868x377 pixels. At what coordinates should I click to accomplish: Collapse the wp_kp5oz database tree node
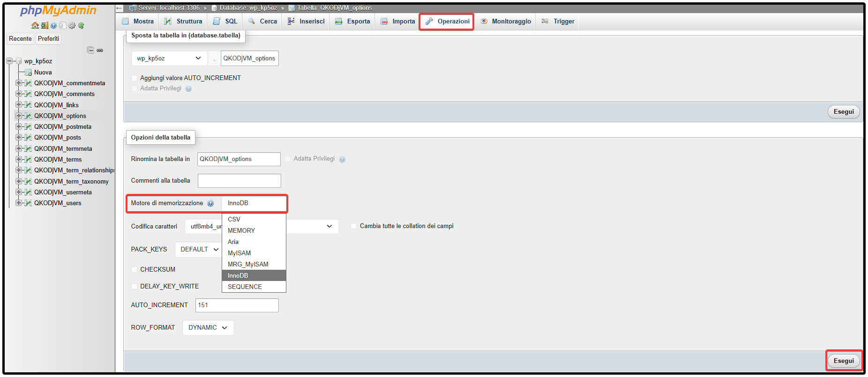pos(9,61)
